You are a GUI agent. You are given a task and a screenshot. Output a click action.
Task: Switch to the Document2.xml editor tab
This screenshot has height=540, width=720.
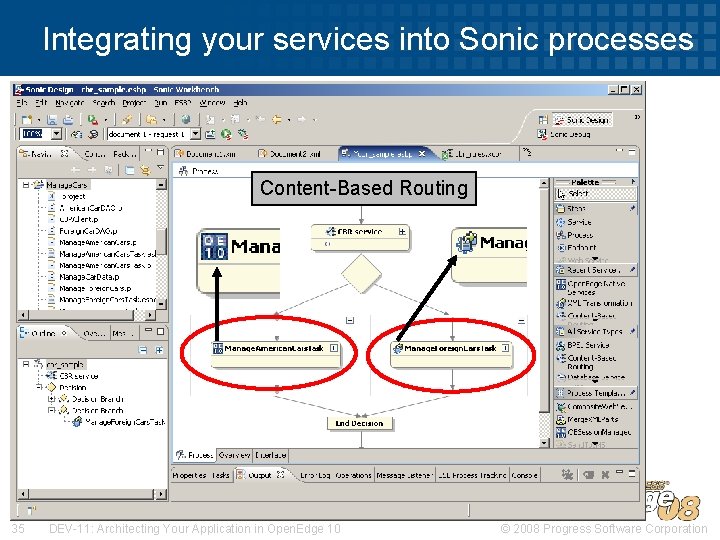[x=289, y=154]
